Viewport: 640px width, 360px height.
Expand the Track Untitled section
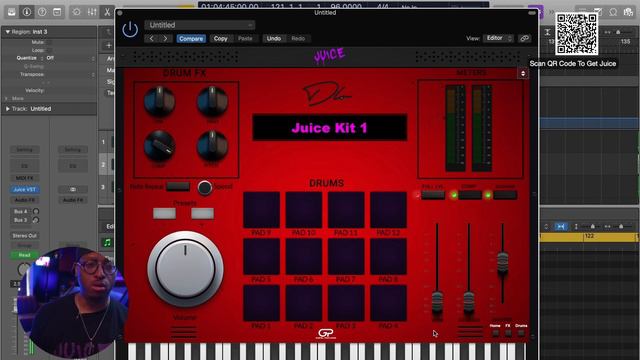pyautogui.click(x=7, y=109)
